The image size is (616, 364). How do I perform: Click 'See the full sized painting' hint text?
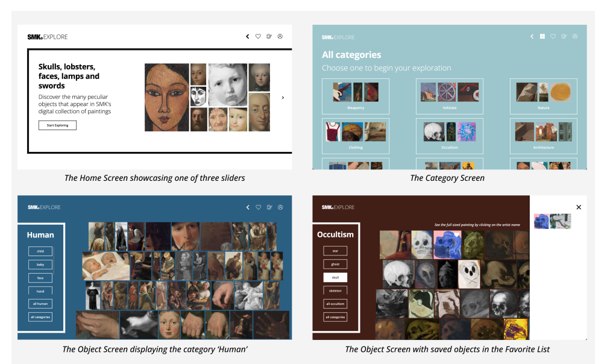click(477, 225)
